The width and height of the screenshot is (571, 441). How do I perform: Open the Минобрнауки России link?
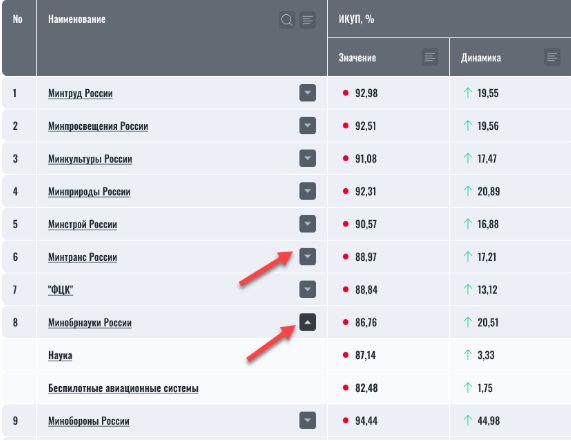click(x=90, y=323)
